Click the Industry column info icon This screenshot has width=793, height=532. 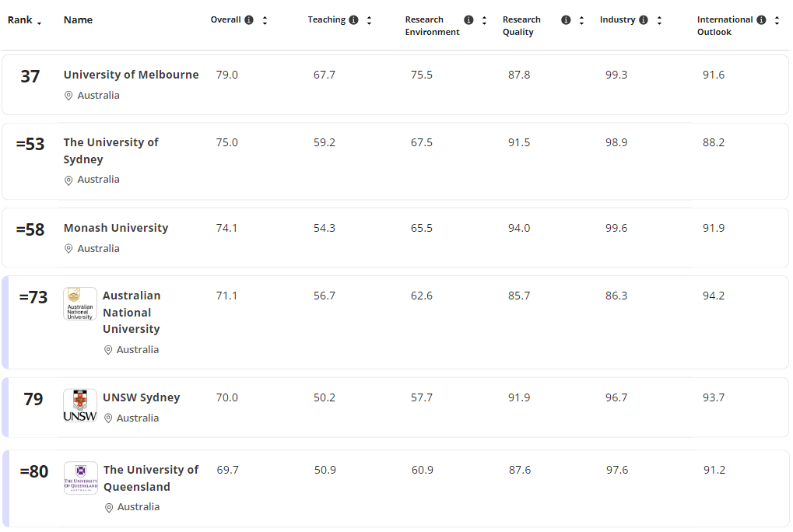[x=644, y=20]
